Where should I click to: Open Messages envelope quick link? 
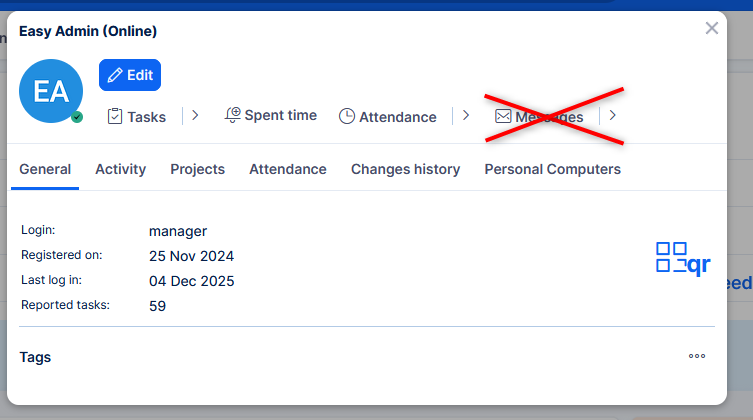[x=539, y=116]
